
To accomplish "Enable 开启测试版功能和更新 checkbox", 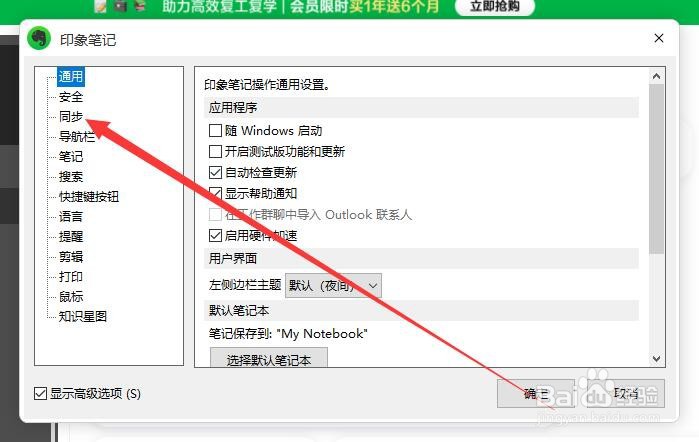I will 215,152.
